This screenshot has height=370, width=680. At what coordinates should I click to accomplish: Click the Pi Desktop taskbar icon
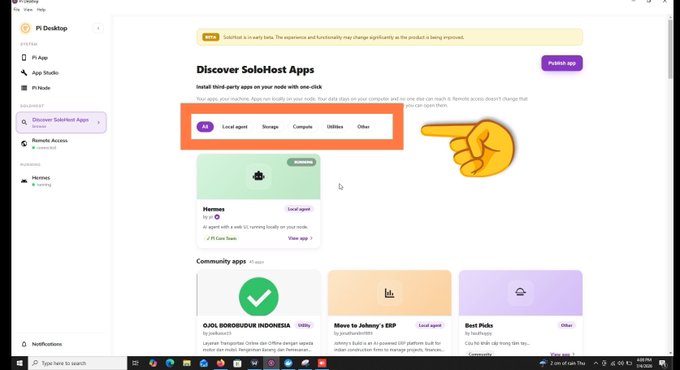[x=271, y=363]
